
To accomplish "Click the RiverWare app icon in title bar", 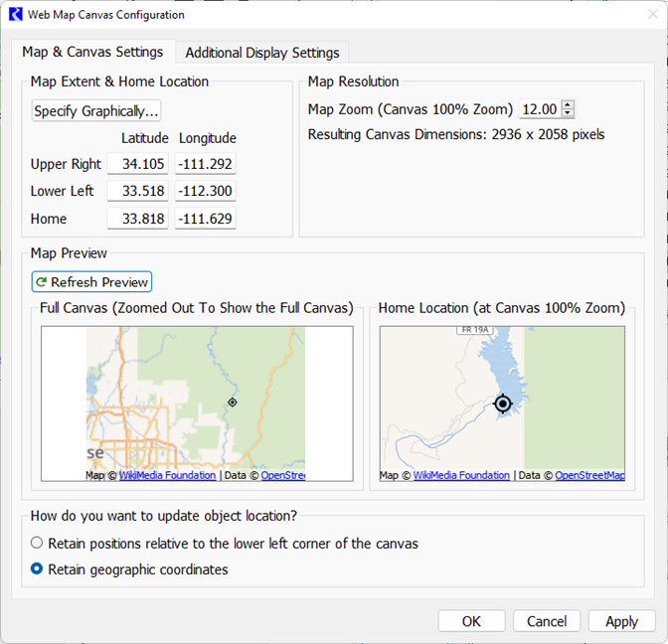I will [x=15, y=15].
